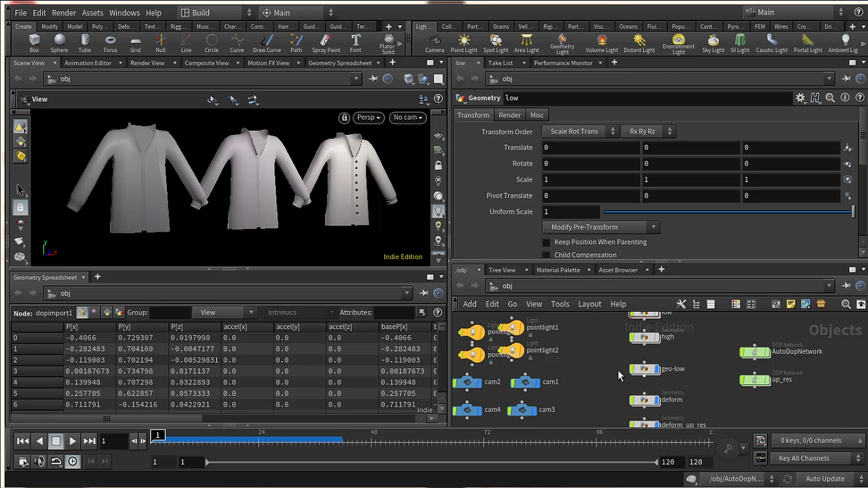This screenshot has height=488, width=868.
Task: Create a Circle primitive
Action: (212, 43)
